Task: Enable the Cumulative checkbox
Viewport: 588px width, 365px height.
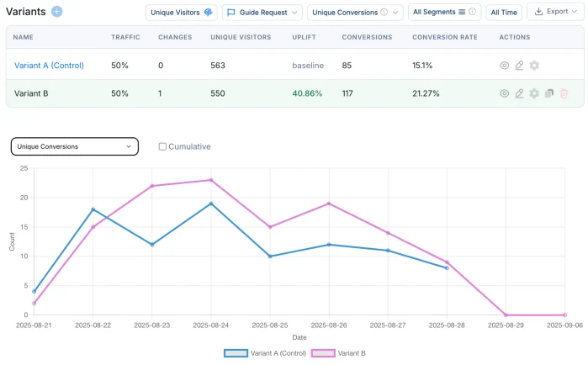Action: [x=162, y=146]
